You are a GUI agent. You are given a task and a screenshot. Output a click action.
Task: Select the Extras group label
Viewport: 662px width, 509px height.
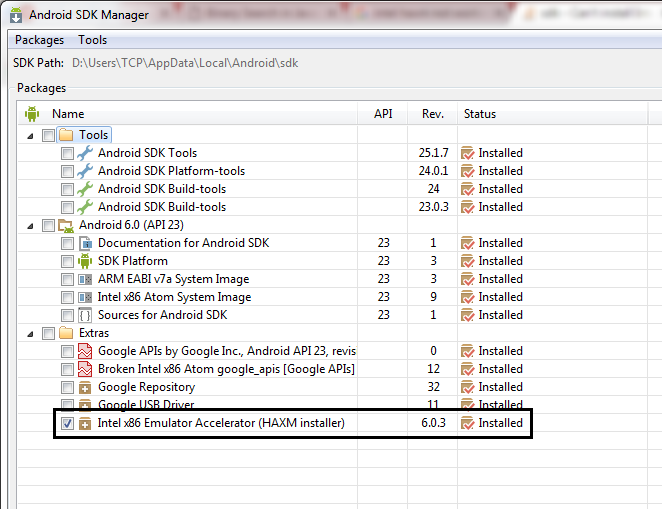pyautogui.click(x=94, y=333)
